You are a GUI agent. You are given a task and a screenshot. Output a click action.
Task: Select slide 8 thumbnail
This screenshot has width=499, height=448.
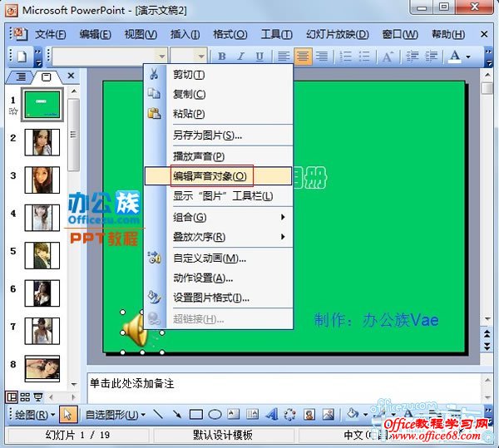click(x=42, y=368)
